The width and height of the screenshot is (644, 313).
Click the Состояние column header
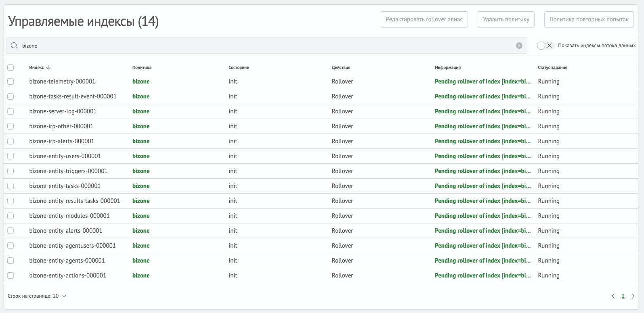tap(239, 67)
